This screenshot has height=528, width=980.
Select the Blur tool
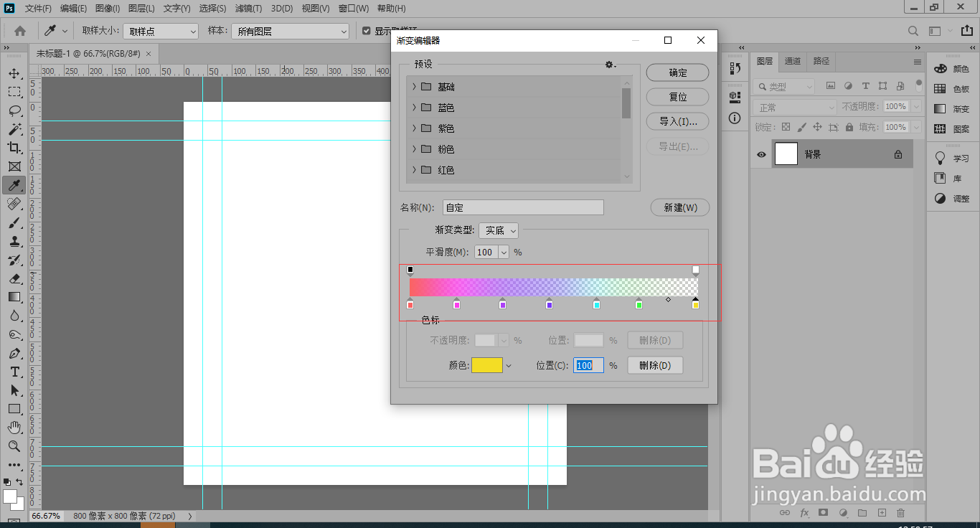(14, 316)
